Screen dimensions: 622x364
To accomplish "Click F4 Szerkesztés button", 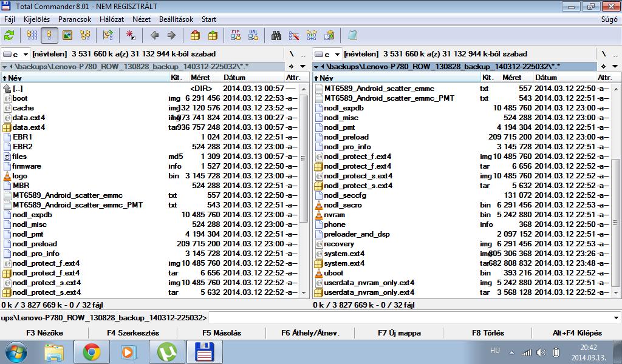I will tap(133, 333).
